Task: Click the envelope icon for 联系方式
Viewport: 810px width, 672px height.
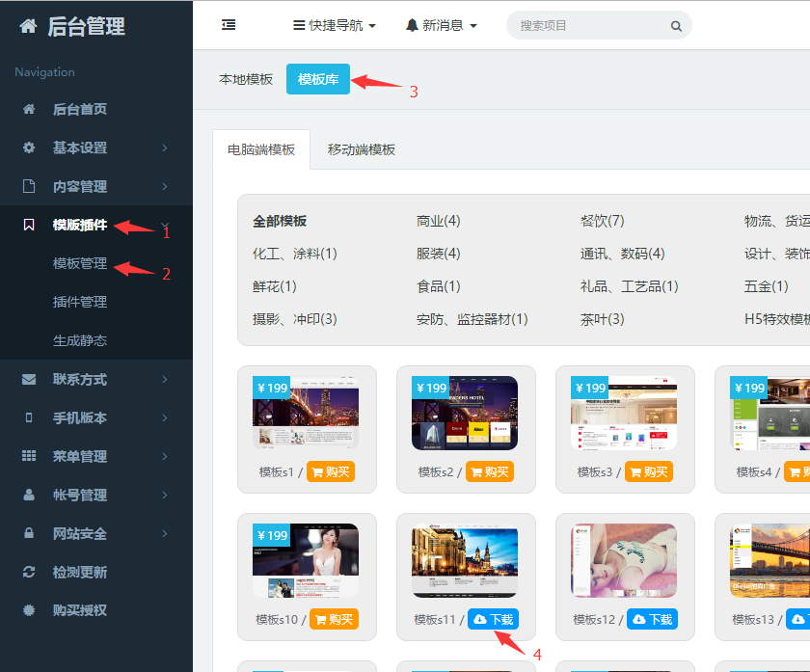Action: click(x=29, y=379)
